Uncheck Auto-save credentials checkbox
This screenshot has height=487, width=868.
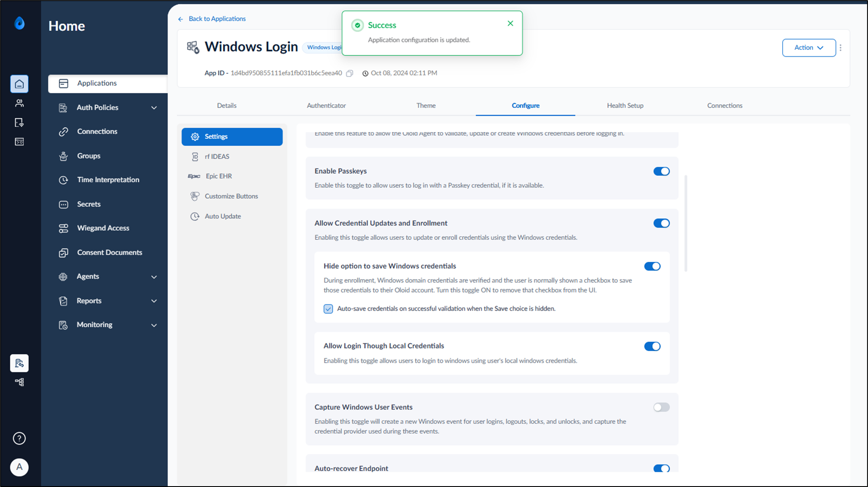(x=328, y=309)
